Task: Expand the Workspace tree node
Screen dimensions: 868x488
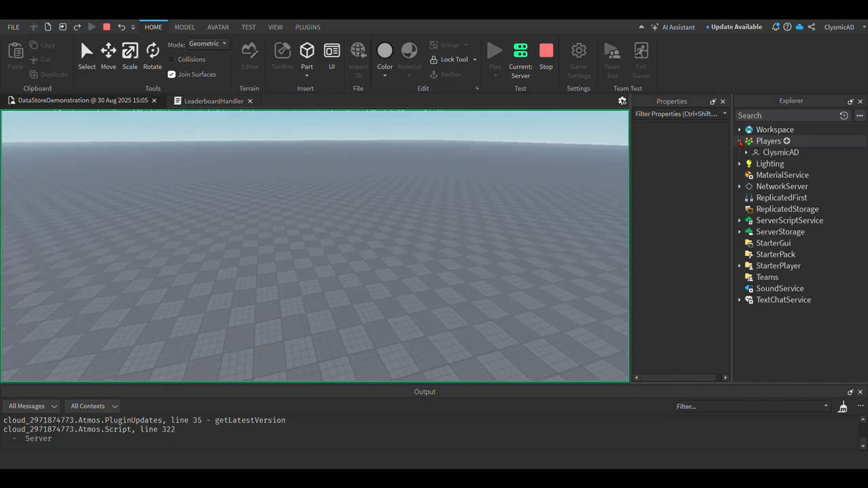Action: tap(740, 130)
